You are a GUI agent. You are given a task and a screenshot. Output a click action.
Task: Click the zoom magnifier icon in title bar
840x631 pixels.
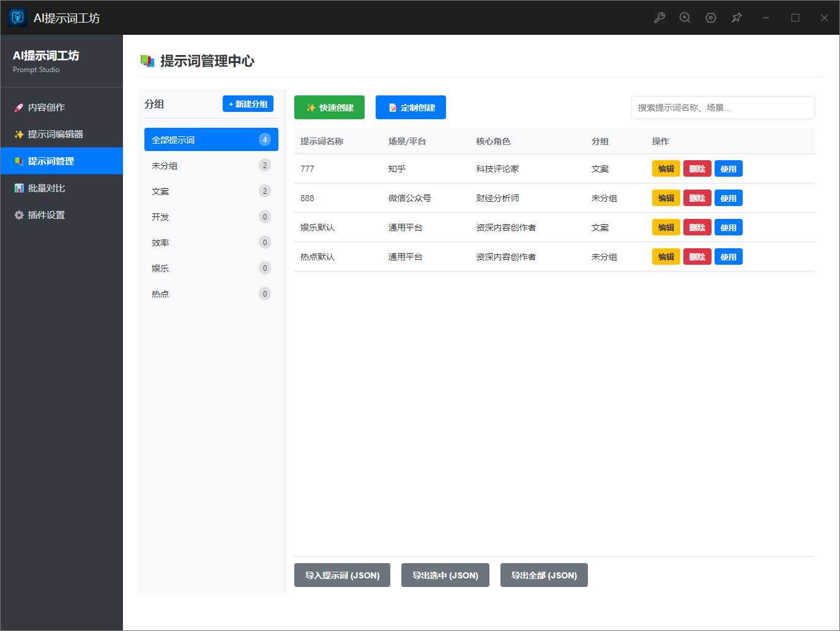tap(685, 18)
